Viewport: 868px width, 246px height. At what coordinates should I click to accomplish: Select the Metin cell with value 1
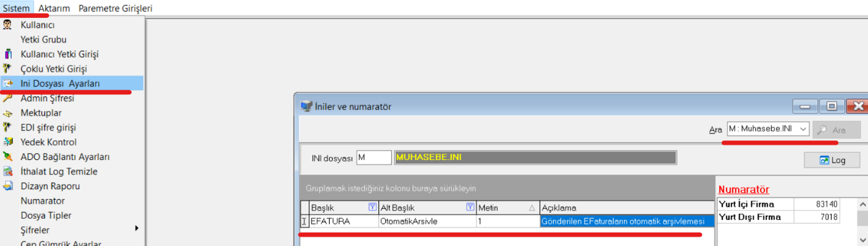(x=507, y=221)
